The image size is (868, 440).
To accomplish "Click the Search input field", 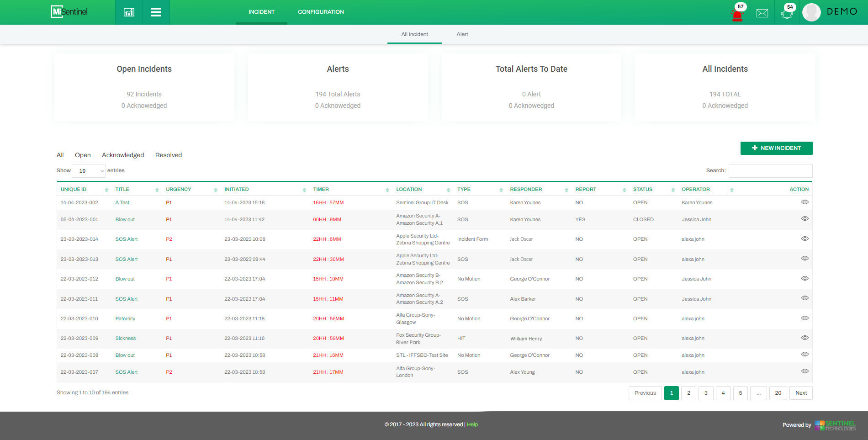I will click(770, 171).
